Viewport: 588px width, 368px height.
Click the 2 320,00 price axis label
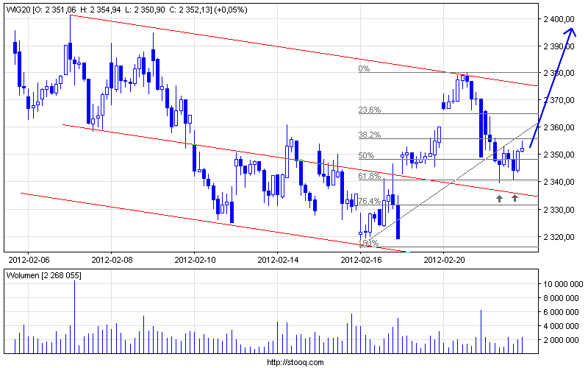point(559,237)
